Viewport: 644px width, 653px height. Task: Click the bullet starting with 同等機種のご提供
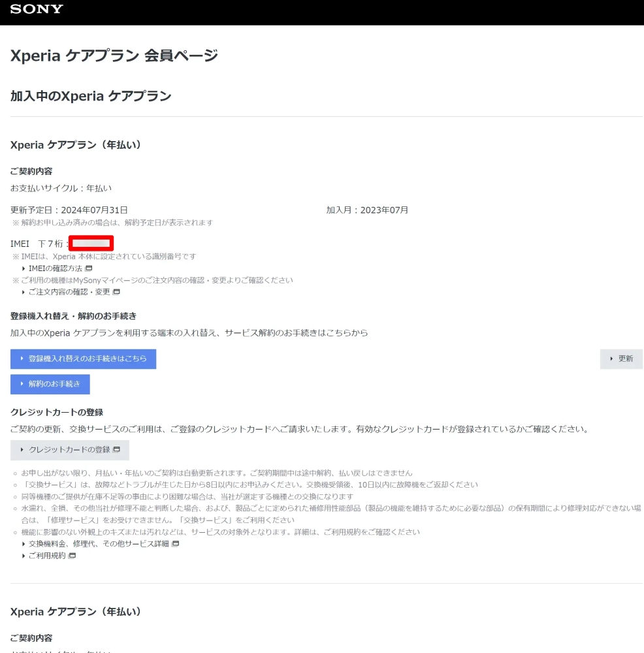pyautogui.click(x=187, y=497)
